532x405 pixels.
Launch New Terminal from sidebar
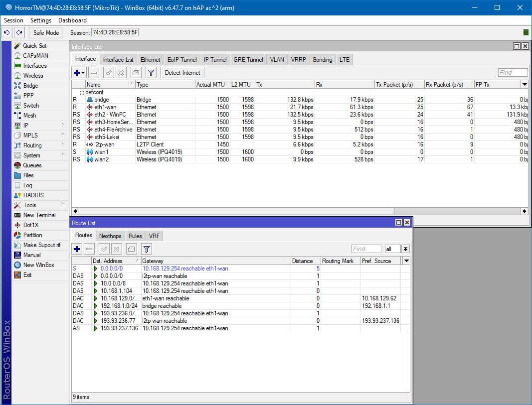click(40, 215)
